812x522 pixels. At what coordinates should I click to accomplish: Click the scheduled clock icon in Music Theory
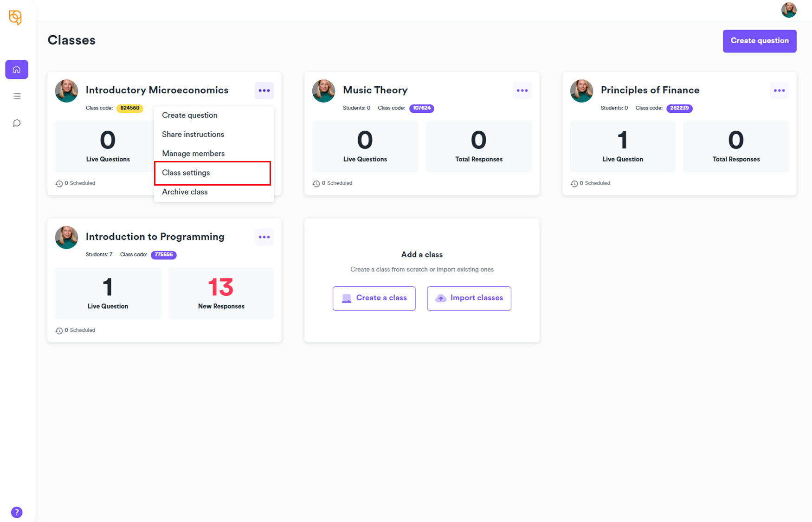click(x=316, y=184)
